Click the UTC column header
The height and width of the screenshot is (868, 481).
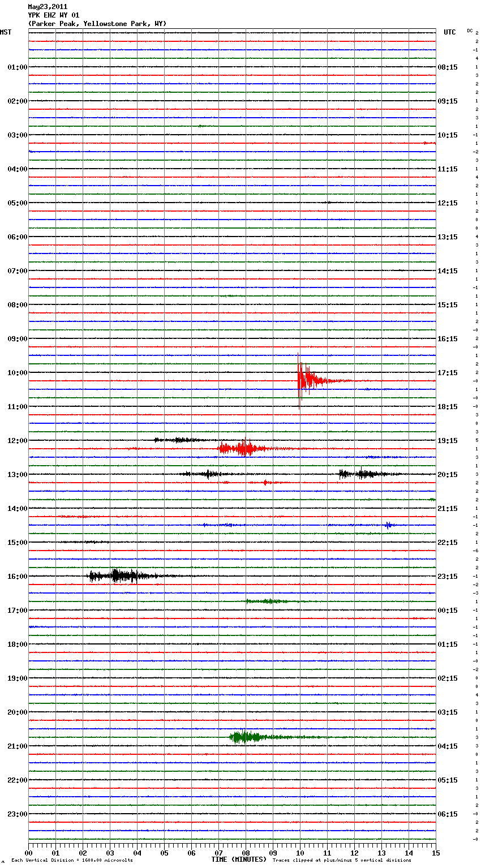click(x=450, y=32)
